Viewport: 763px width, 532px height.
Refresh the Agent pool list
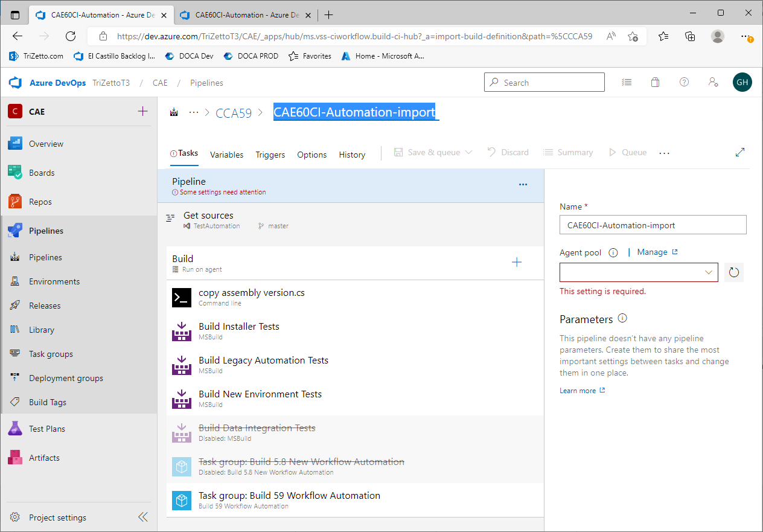coord(733,272)
